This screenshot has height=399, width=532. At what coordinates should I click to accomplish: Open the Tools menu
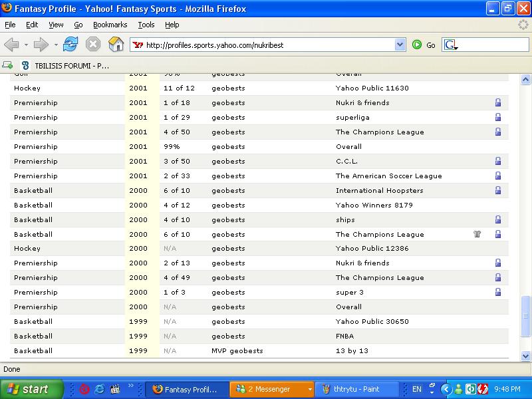[146, 25]
